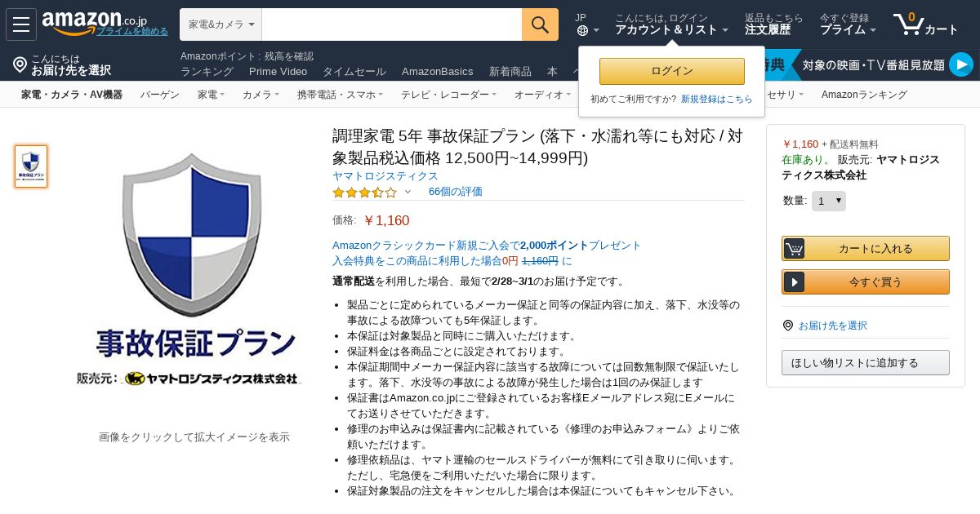
Task: Expand the rating breakdown chevron
Action: click(408, 193)
